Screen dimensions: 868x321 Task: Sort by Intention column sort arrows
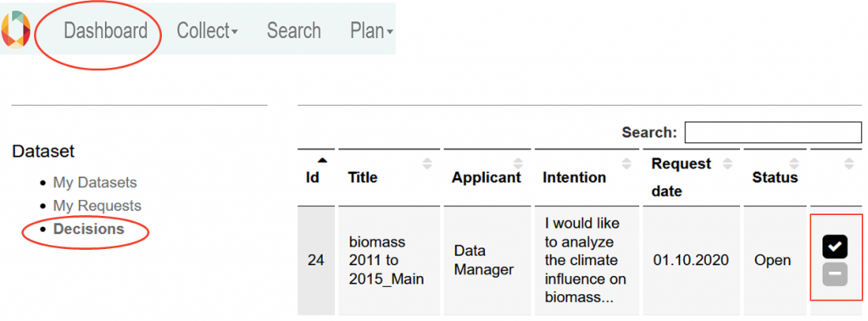tap(626, 163)
